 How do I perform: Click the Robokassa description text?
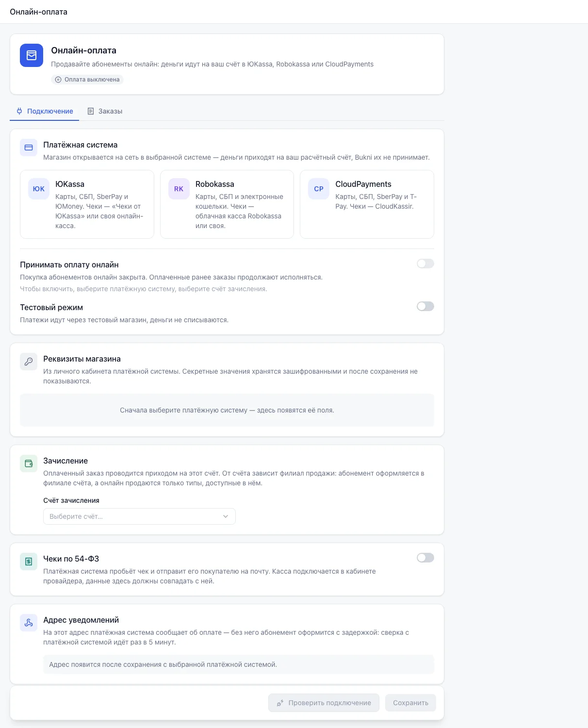tap(239, 211)
